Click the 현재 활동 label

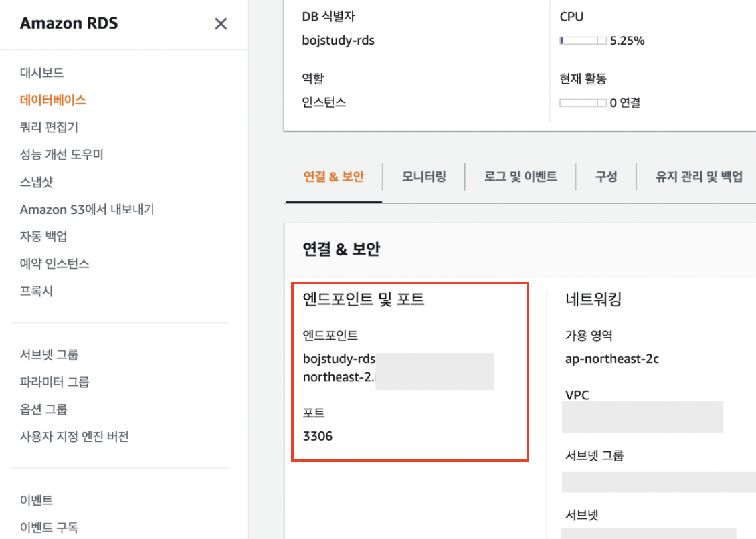[583, 79]
